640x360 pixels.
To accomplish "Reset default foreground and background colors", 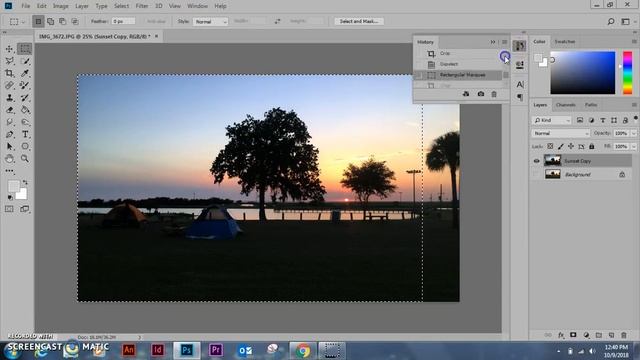I will (10, 198).
